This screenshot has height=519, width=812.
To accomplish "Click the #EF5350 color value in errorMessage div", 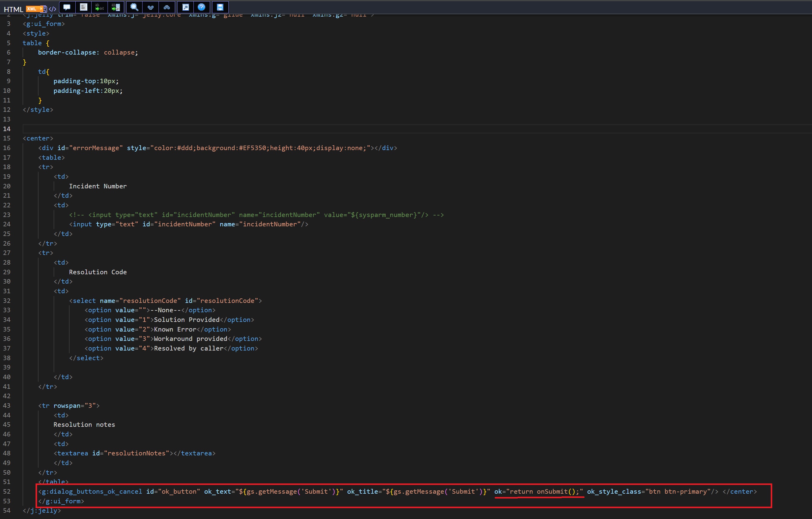I will click(x=252, y=148).
